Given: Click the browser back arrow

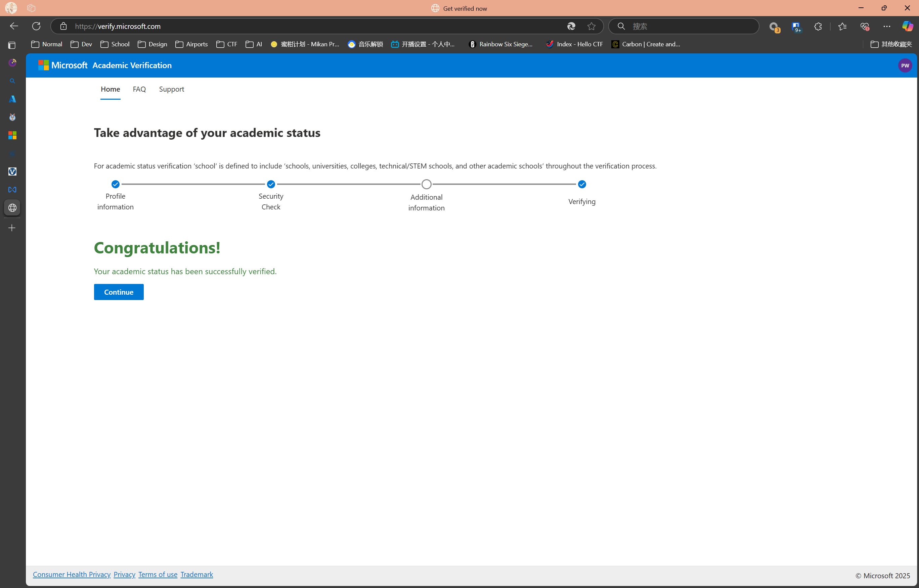Looking at the screenshot, I should click(14, 26).
